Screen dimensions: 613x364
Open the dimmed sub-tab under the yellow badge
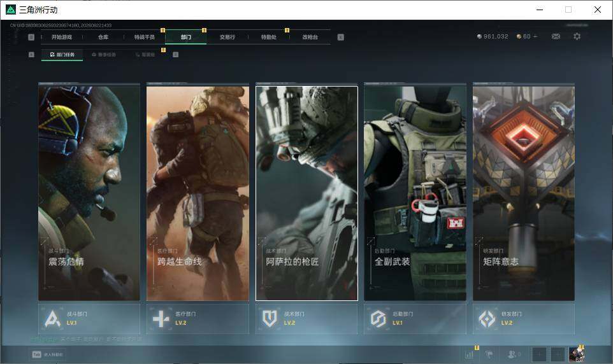pos(145,55)
